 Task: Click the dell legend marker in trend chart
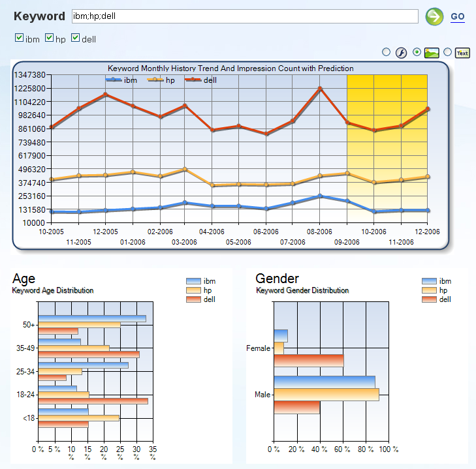[x=193, y=80]
